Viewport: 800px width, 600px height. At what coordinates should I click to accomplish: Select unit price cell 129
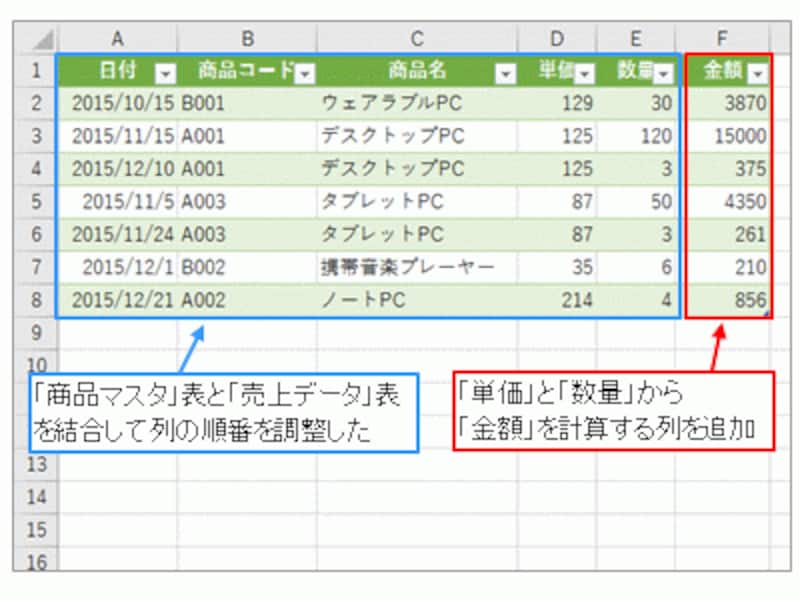pyautogui.click(x=557, y=104)
